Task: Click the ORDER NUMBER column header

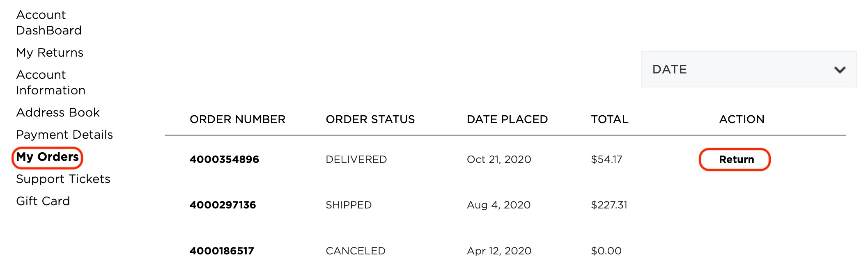Action: click(237, 119)
